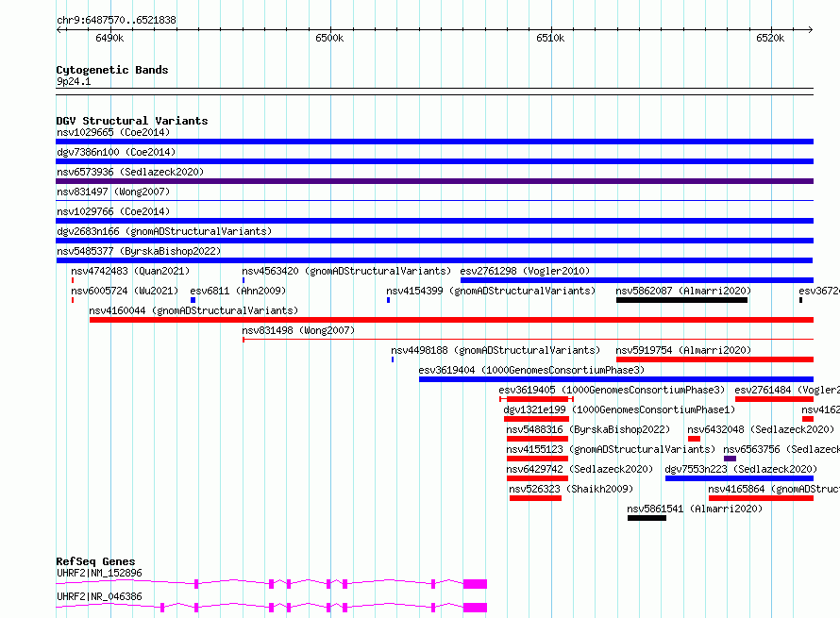Select nsv6005724 (Wu2021) variant
This screenshot has width=840, height=618.
pos(125,291)
